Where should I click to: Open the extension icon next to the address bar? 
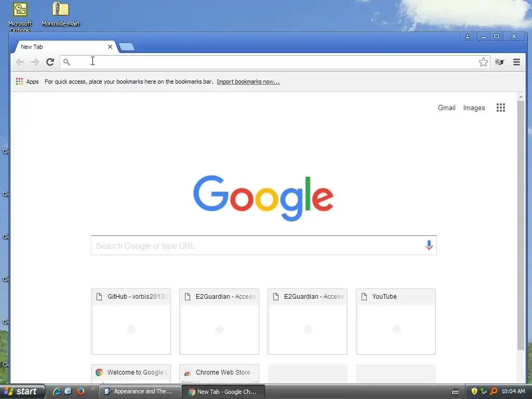[499, 62]
